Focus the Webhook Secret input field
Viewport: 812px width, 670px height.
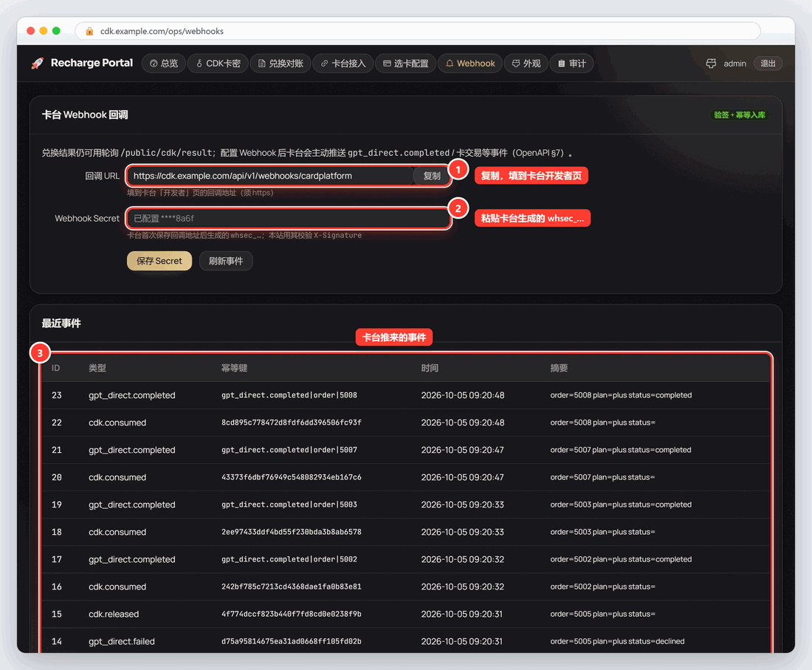coord(289,218)
